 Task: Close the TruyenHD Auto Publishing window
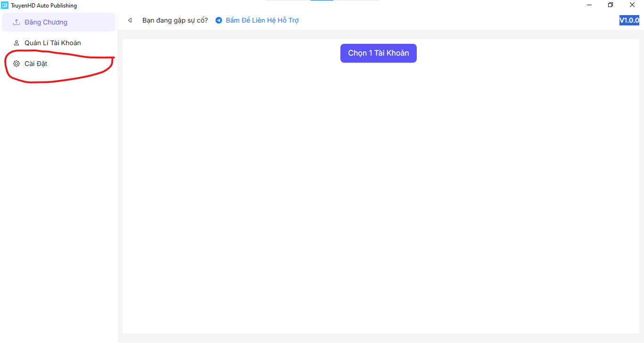(x=632, y=5)
